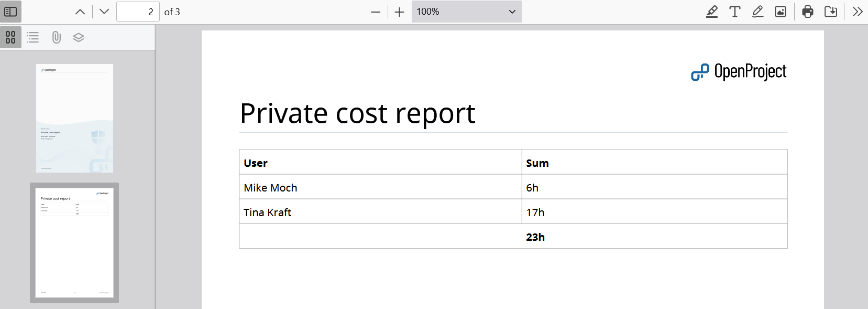The image size is (868, 309).
Task: Go to next page arrow
Action: pyautogui.click(x=104, y=12)
